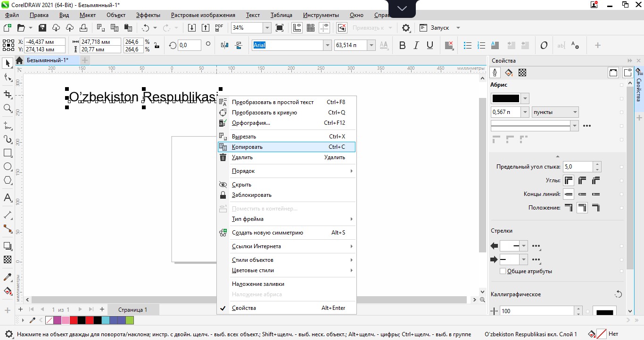Select the Shape edit tool

coord(7,78)
